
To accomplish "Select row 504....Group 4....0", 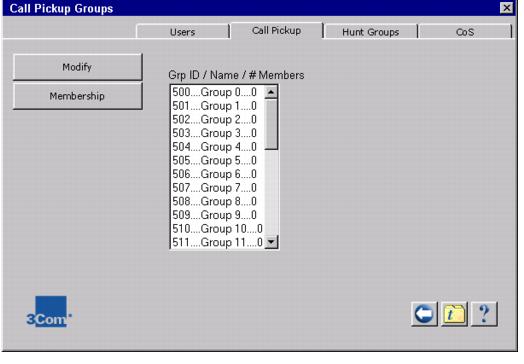I will 217,147.
